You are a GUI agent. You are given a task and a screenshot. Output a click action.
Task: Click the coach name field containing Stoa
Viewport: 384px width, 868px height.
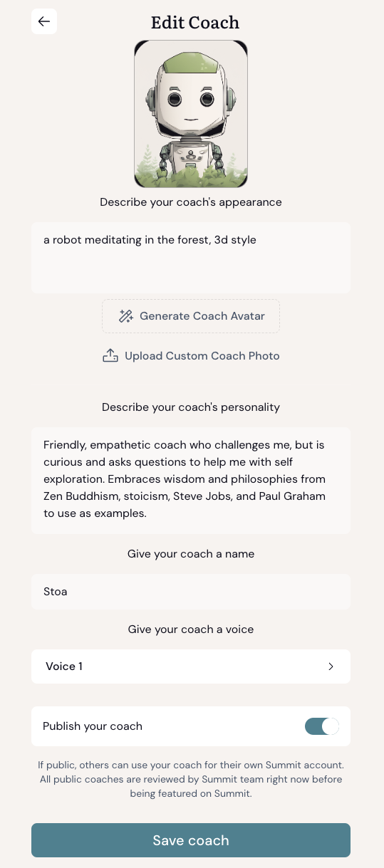191,592
